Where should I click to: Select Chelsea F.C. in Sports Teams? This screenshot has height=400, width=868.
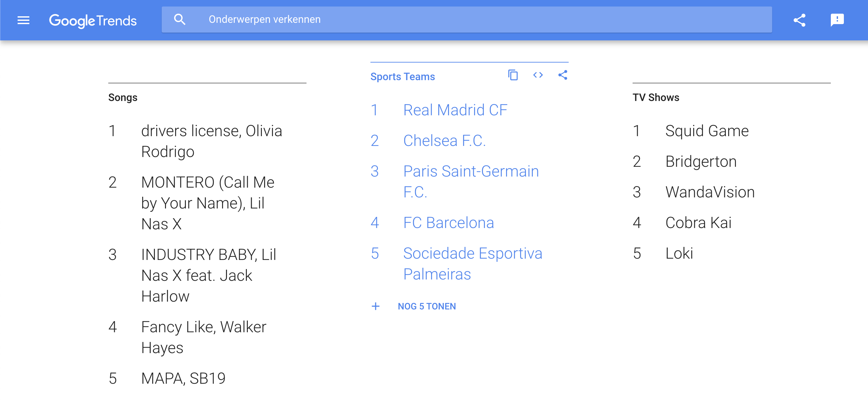pyautogui.click(x=444, y=141)
